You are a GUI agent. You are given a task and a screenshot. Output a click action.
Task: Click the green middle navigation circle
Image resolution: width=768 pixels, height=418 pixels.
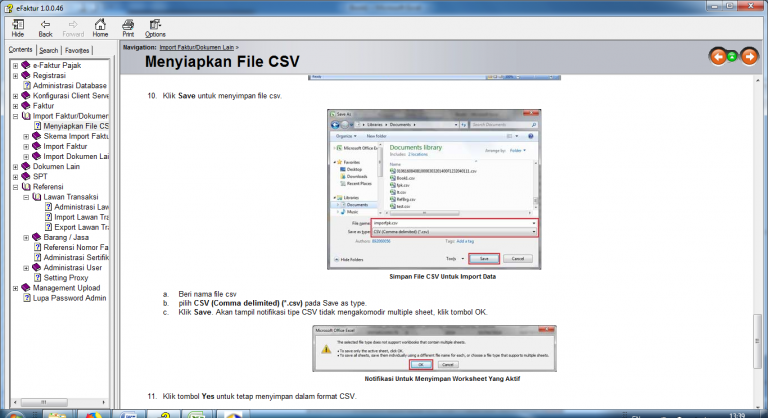(732, 57)
